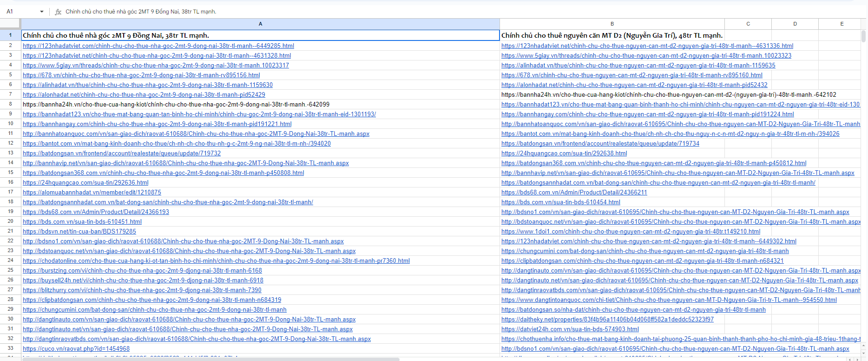Open 123nhadatviet.com link ending 6449302.html
The height and width of the screenshot is (361, 868).
(649, 241)
